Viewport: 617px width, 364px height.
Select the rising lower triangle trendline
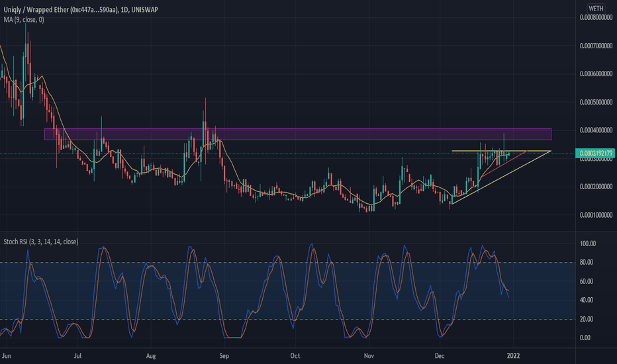[x=501, y=177]
